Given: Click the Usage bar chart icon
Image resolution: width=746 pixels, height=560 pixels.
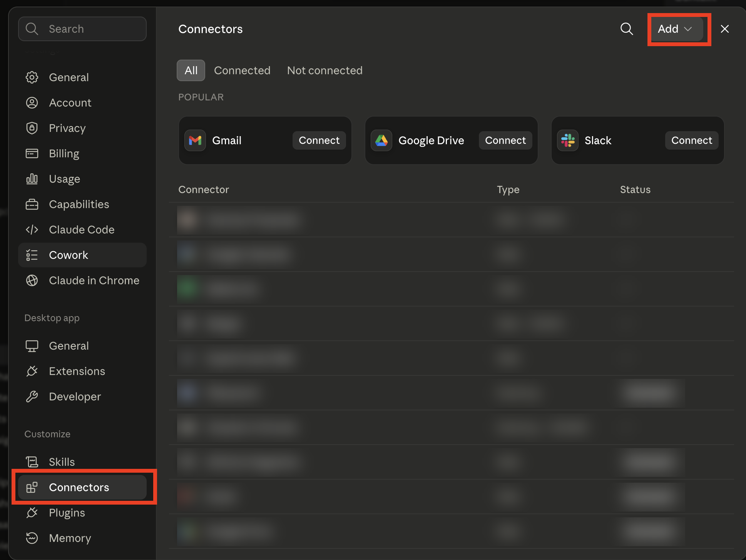Looking at the screenshot, I should click(x=32, y=179).
